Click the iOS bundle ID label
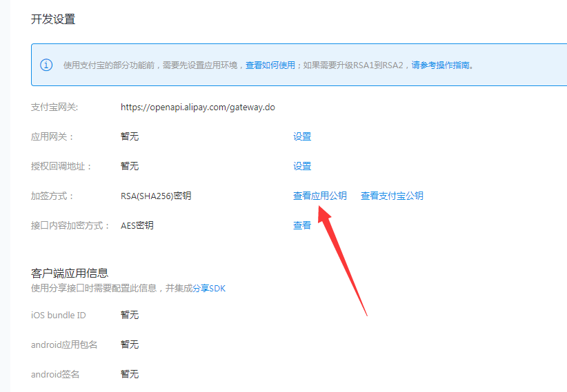The image size is (567, 392). click(59, 315)
